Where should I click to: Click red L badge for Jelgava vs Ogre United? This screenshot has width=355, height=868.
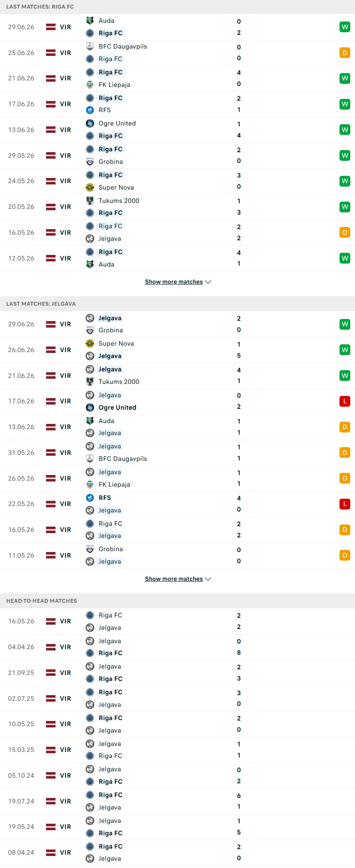[x=345, y=401]
